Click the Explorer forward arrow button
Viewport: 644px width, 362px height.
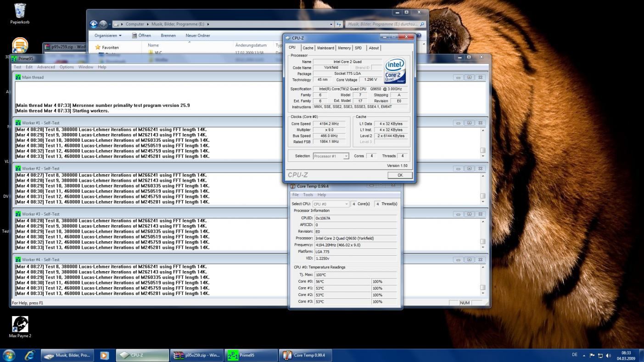(103, 24)
